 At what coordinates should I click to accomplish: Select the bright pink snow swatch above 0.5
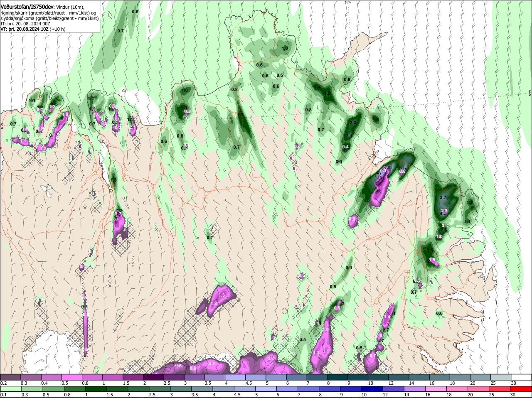(71, 377)
